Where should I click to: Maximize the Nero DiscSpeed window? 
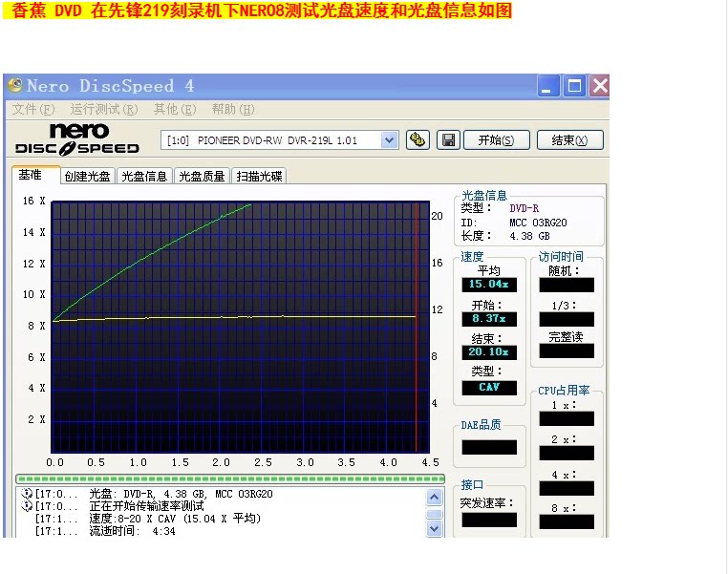pyautogui.click(x=574, y=86)
